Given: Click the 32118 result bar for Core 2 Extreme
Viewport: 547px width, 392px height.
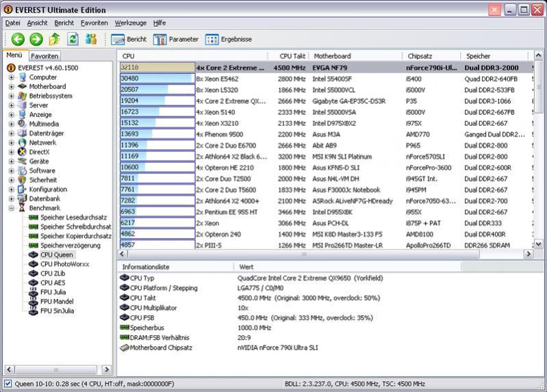Looking at the screenshot, I should (157, 67).
